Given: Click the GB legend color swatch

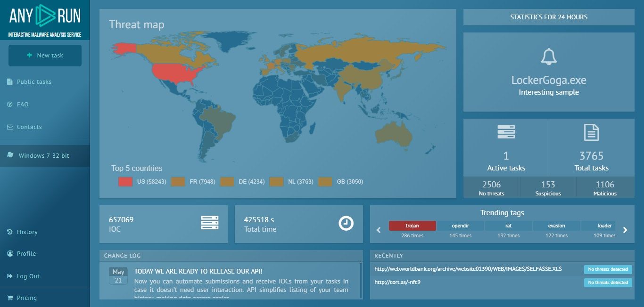Looking at the screenshot, I should point(325,182).
